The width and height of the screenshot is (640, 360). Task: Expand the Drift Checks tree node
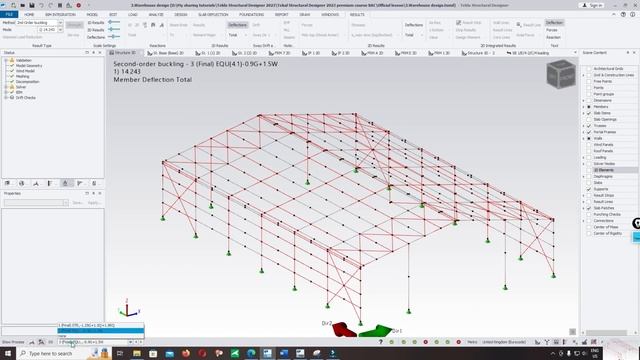6,98
